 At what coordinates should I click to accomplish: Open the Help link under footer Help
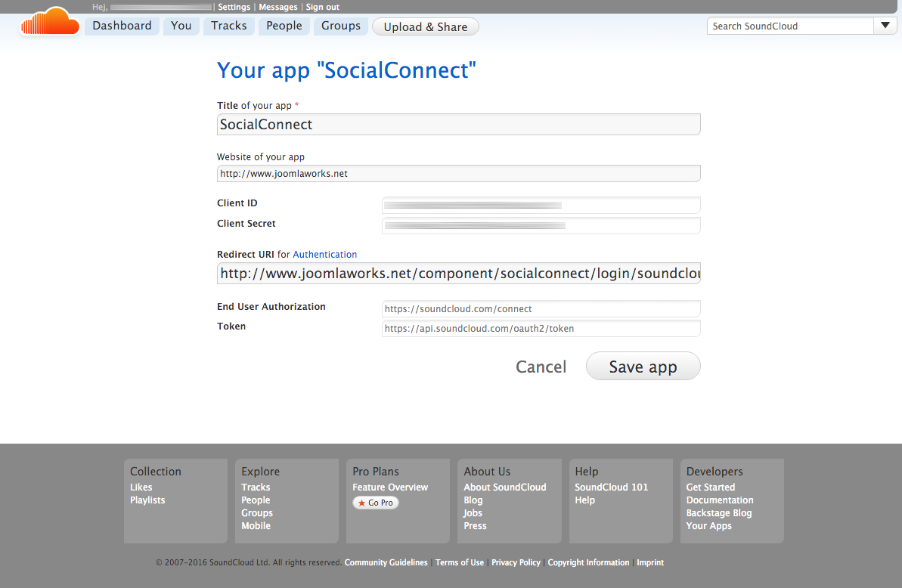584,500
